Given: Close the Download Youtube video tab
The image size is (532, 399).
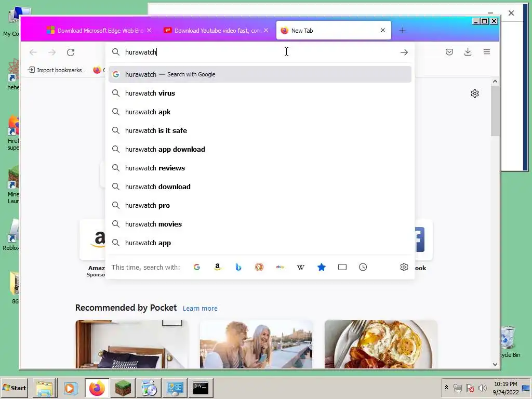Looking at the screenshot, I should point(266,31).
